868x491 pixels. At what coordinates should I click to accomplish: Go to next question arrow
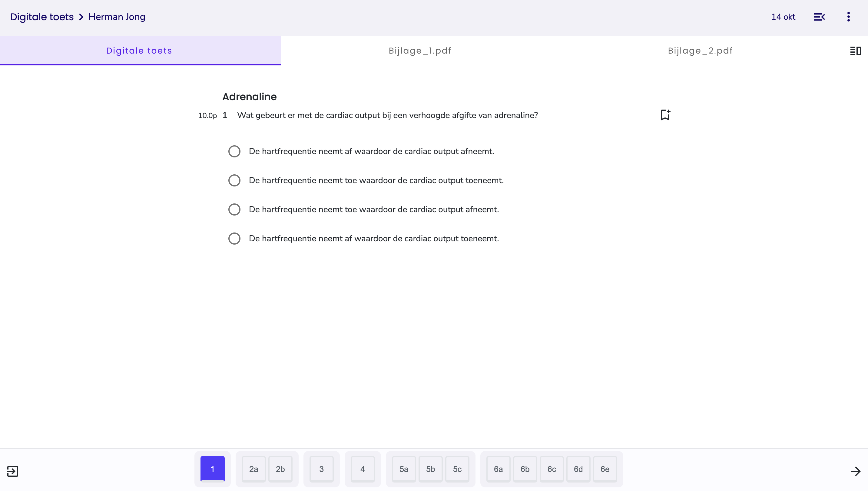point(855,471)
